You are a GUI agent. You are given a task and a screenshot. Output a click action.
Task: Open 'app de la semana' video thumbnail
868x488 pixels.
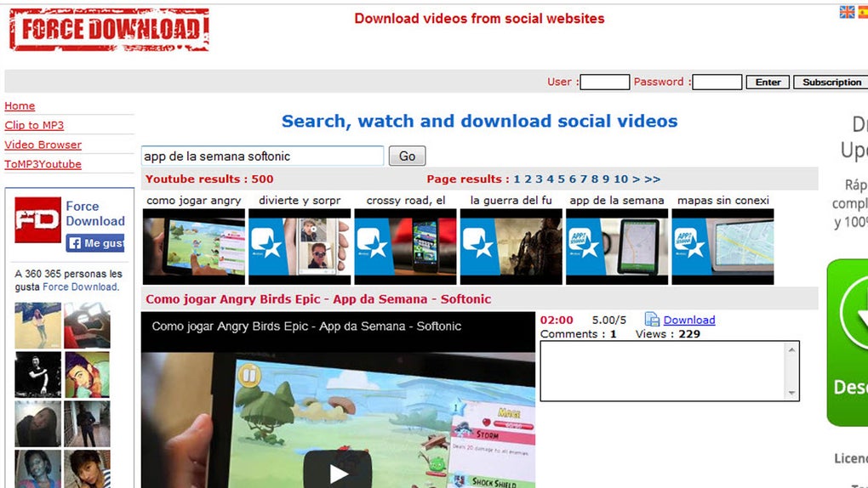tap(617, 247)
